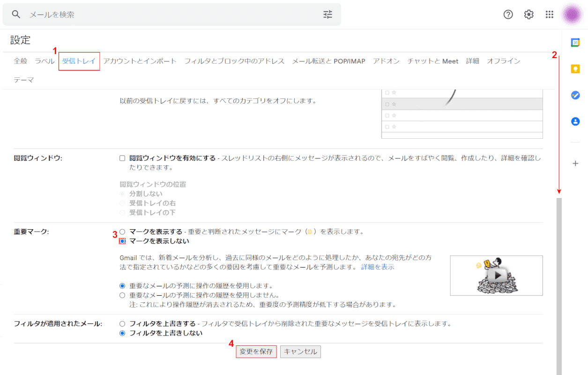Open the チャットと Meet tab
The width and height of the screenshot is (588, 375).
(433, 61)
